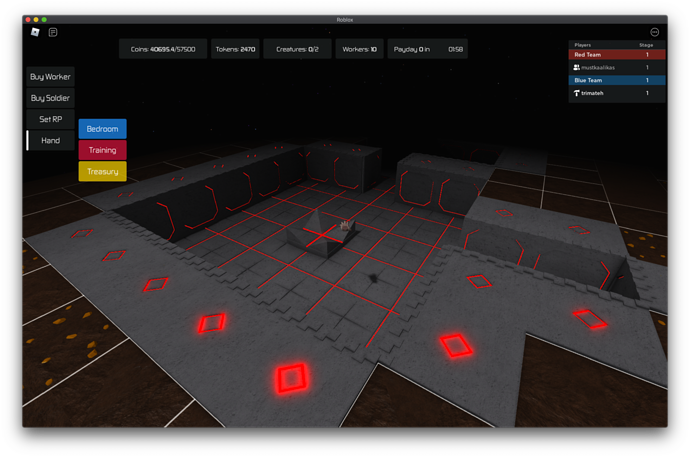
Task: Click the small creature beside the pyramid
Action: pyautogui.click(x=345, y=226)
